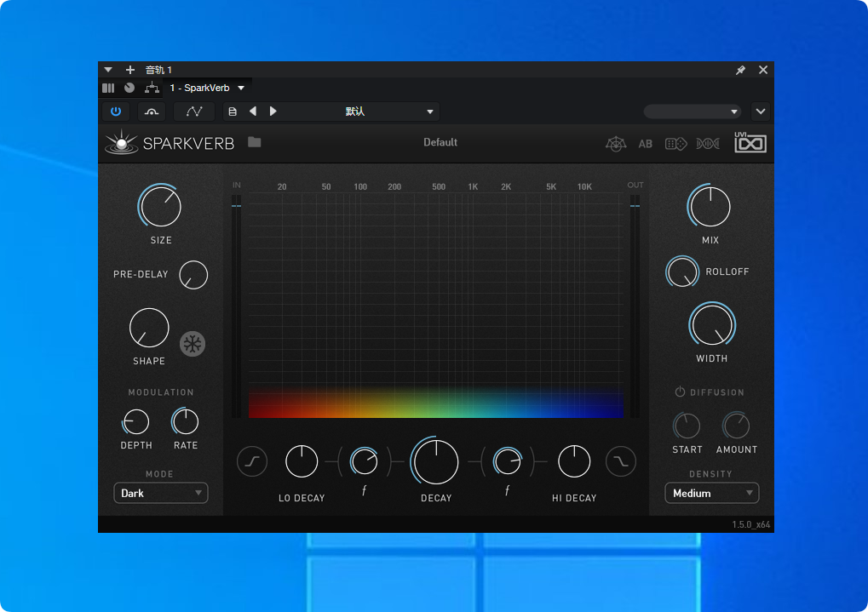Open the Medium density dropdown
Image resolution: width=868 pixels, height=612 pixels.
click(711, 493)
